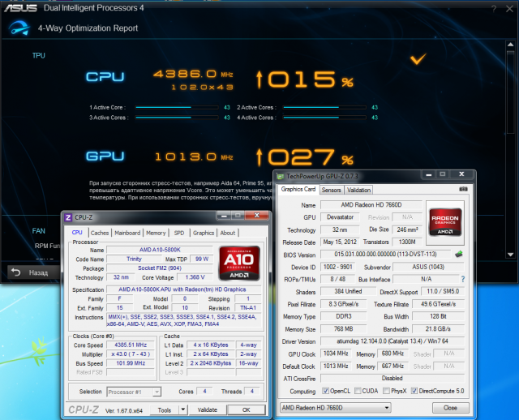The height and width of the screenshot is (420, 519).
Task: Minimize the CPU-Z window
Action: (x=224, y=216)
